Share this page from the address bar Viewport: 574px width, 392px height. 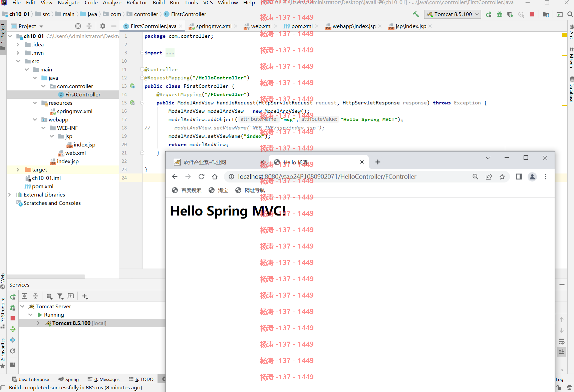click(x=489, y=176)
